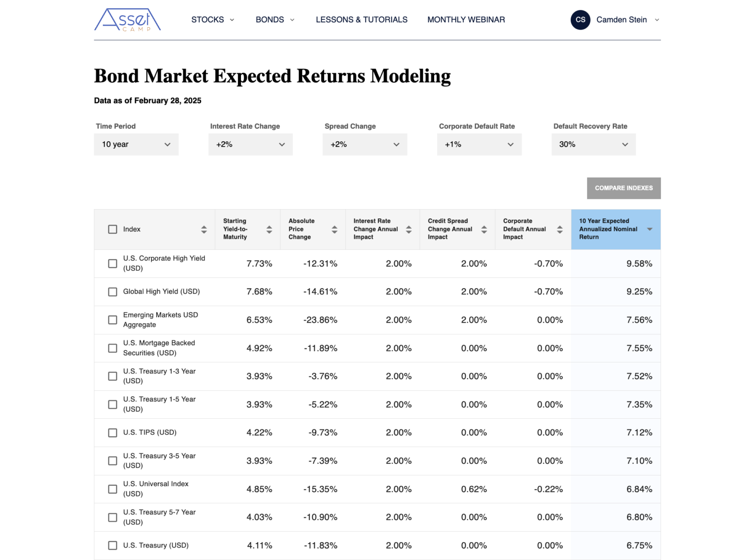
Task: Click the CS avatar circle
Action: (x=580, y=20)
